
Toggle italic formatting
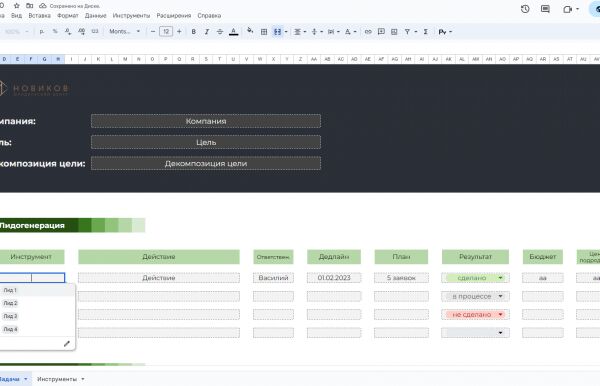pyautogui.click(x=207, y=32)
